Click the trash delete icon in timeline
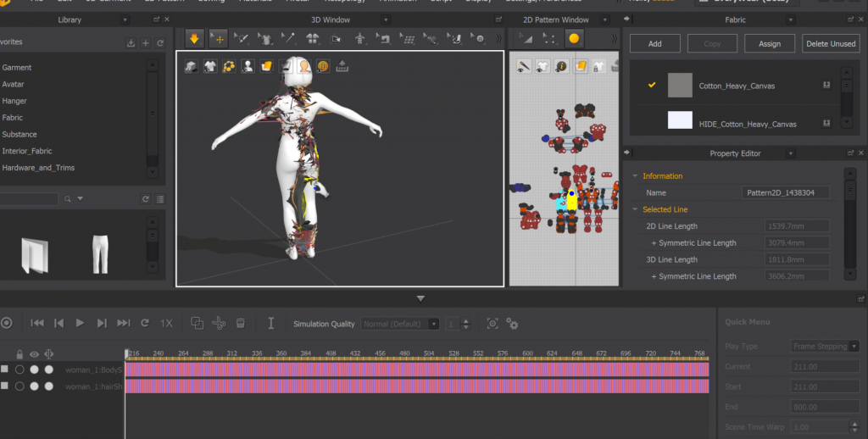Image resolution: width=868 pixels, height=439 pixels. (241, 323)
